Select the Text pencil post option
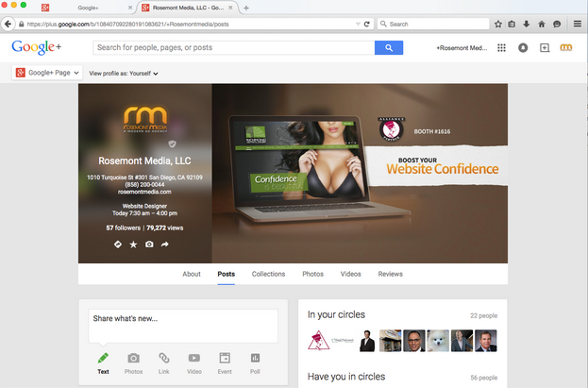Image resolution: width=588 pixels, height=388 pixels. (x=103, y=363)
